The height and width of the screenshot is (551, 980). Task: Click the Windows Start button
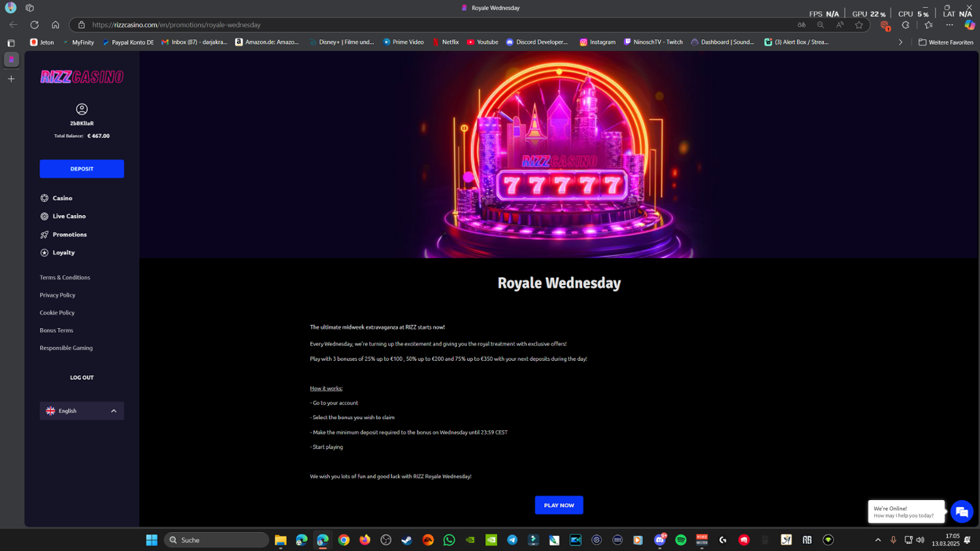(x=152, y=540)
